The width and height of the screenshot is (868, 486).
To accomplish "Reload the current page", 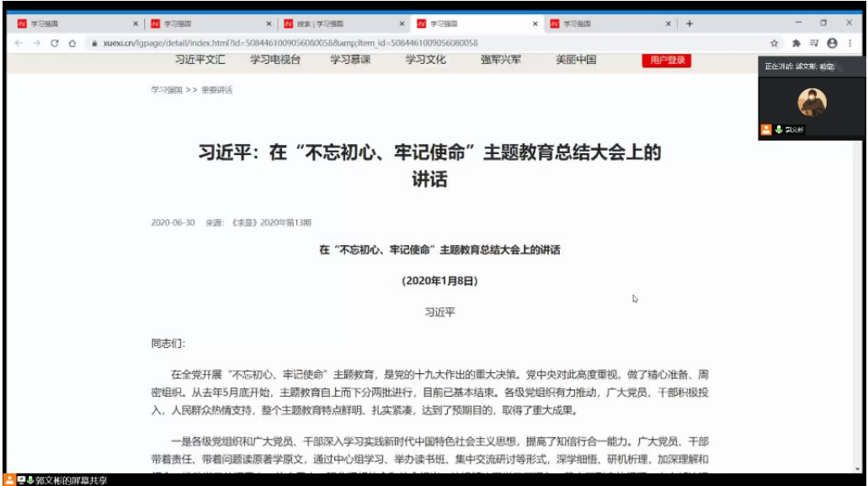I will pyautogui.click(x=55, y=43).
